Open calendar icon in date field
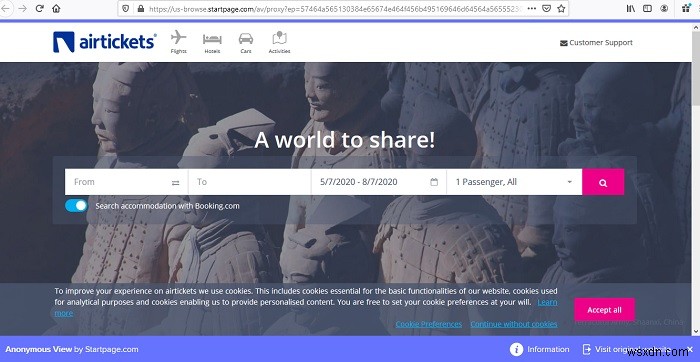 tap(434, 182)
